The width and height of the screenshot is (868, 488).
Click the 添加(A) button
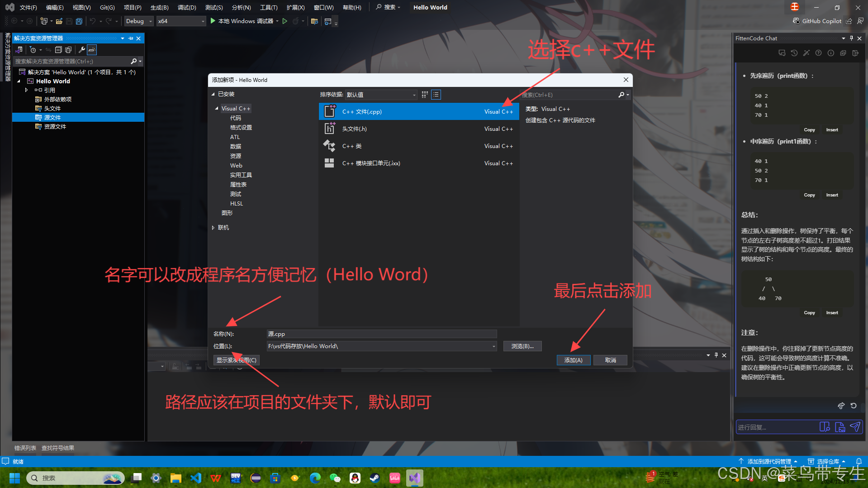click(573, 360)
